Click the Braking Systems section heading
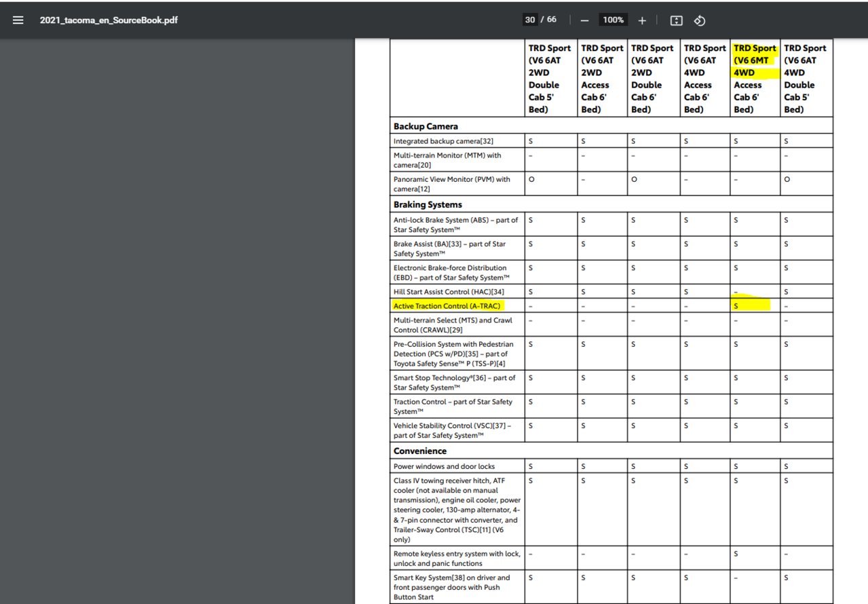This screenshot has height=604, width=868. click(x=428, y=204)
